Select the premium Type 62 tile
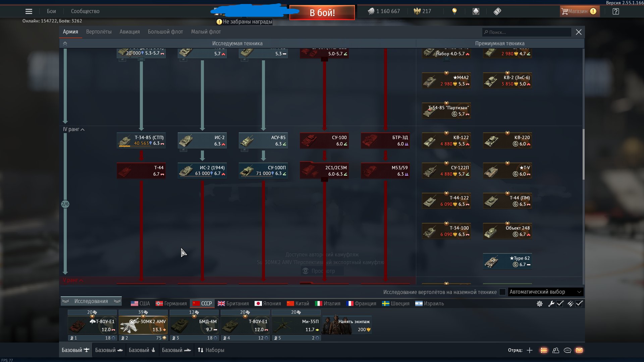This screenshot has width=644, height=362. (x=507, y=261)
